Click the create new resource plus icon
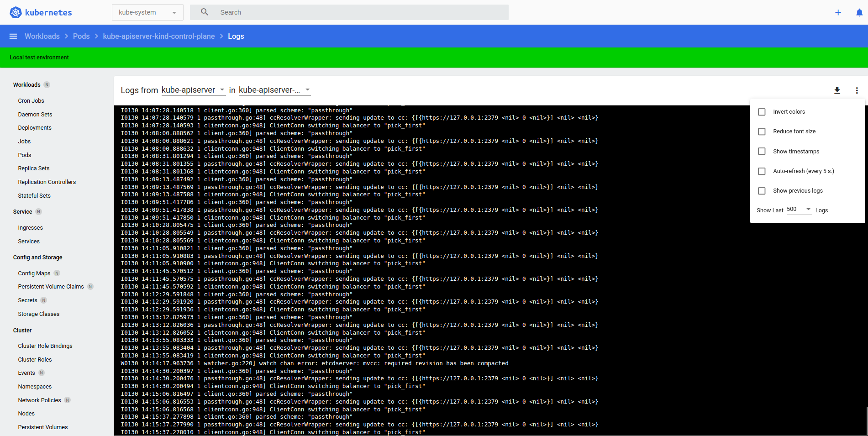The height and width of the screenshot is (436, 868). [838, 12]
